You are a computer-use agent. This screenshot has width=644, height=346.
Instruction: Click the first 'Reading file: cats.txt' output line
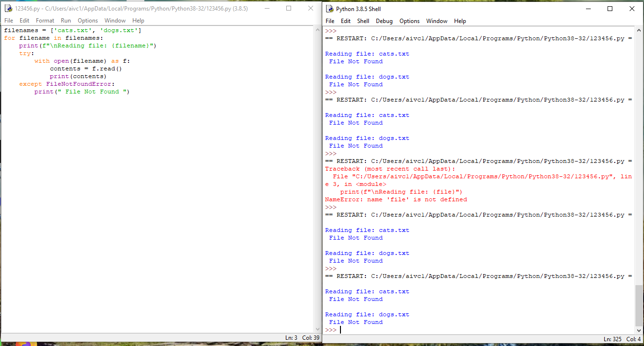pos(367,54)
